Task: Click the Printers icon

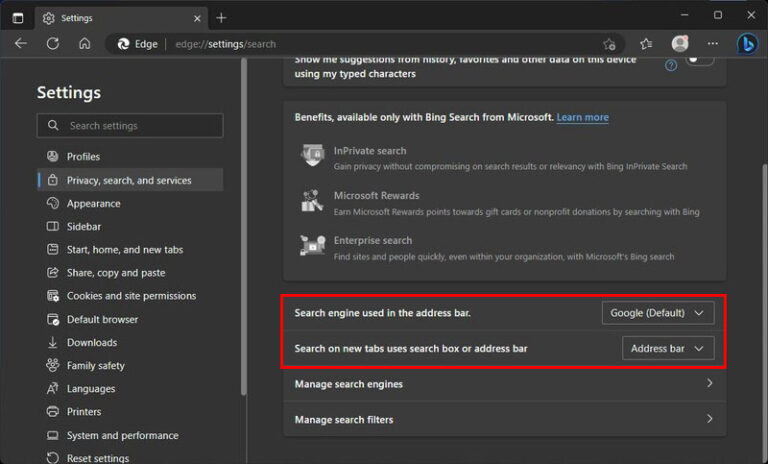Action: coord(52,412)
